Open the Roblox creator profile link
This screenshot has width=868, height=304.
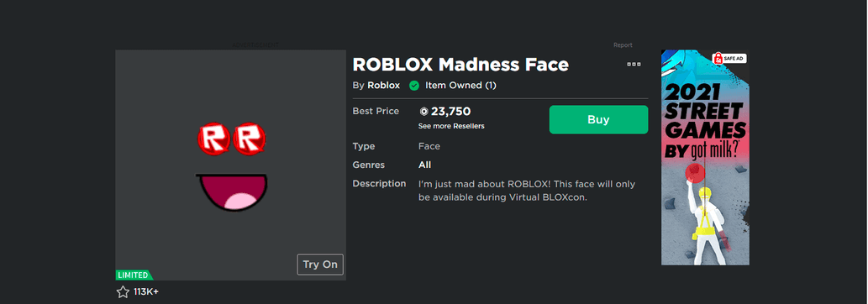pos(384,86)
